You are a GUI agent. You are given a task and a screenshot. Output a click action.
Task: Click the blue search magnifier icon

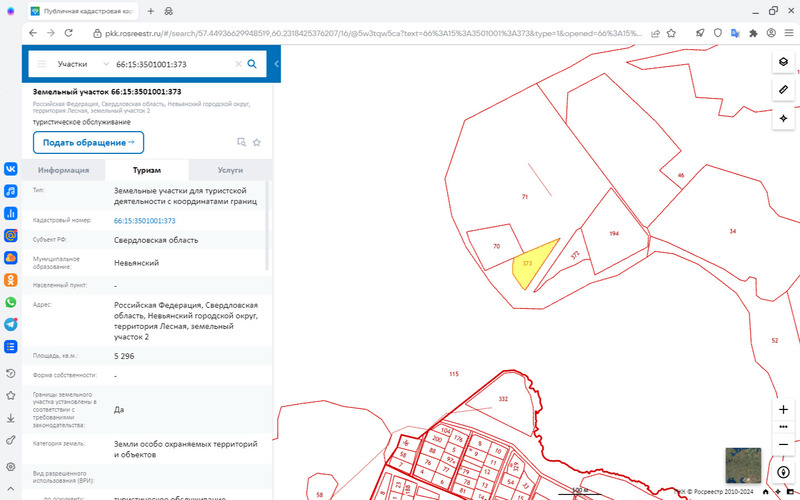click(252, 64)
